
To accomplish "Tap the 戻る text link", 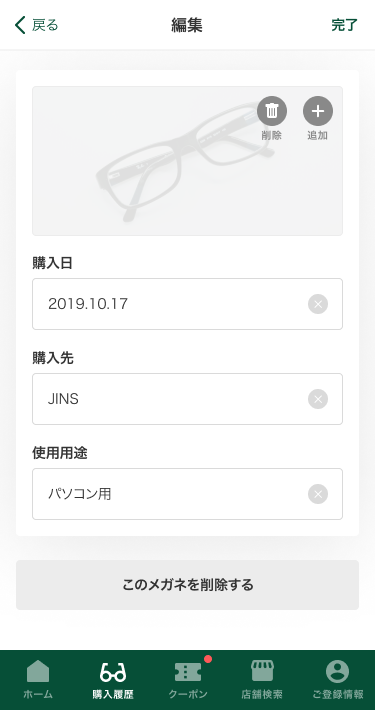I will tap(45, 25).
